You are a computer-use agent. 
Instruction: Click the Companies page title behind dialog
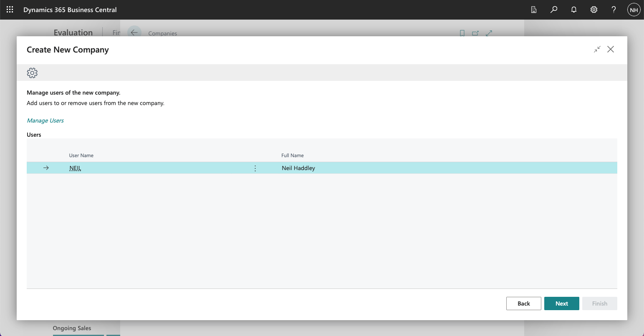(163, 33)
